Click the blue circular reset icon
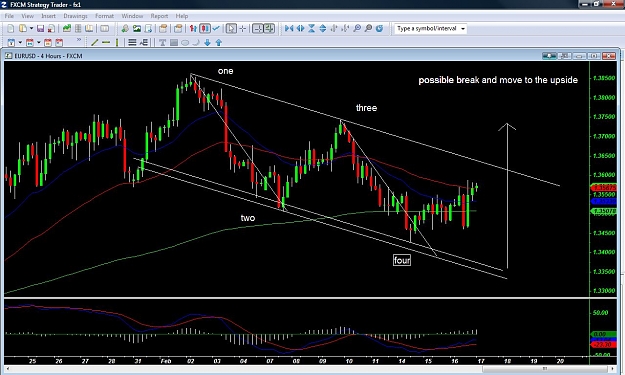The image size is (625, 375). tap(379, 28)
